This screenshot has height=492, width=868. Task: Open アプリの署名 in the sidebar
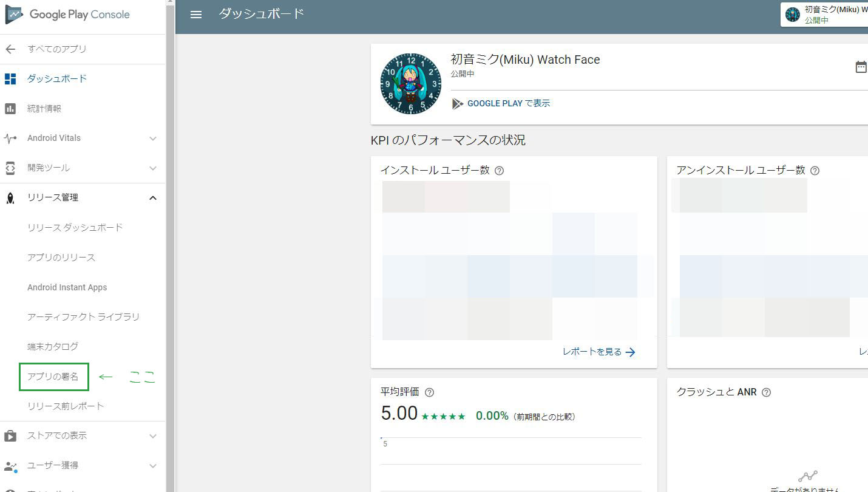(53, 377)
